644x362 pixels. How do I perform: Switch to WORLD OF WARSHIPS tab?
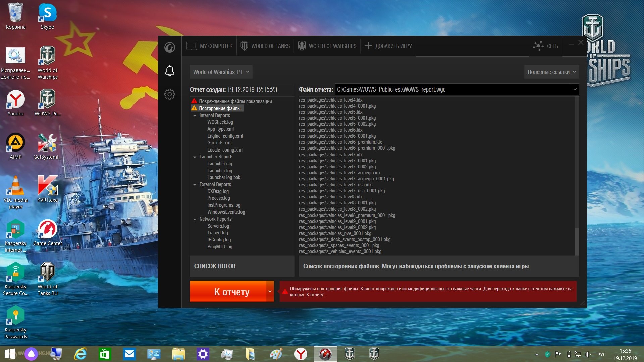tap(327, 46)
